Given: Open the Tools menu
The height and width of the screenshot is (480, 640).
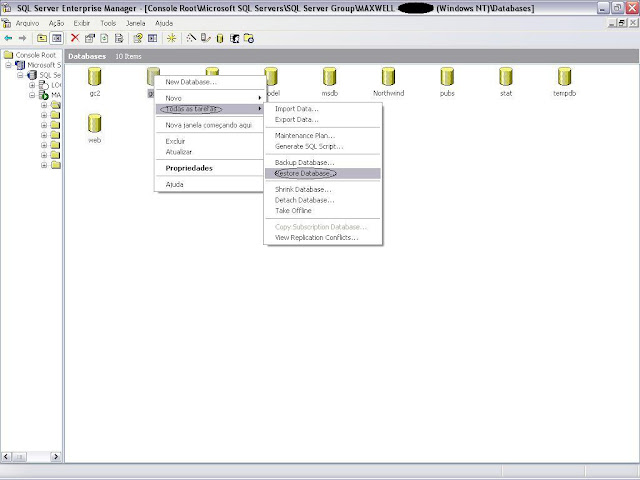Looking at the screenshot, I should coord(108,23).
